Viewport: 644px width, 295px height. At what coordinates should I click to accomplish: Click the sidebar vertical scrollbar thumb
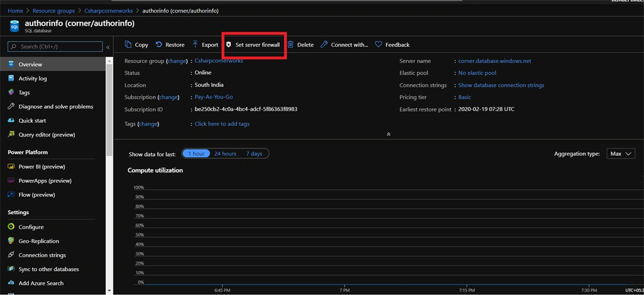click(109, 109)
